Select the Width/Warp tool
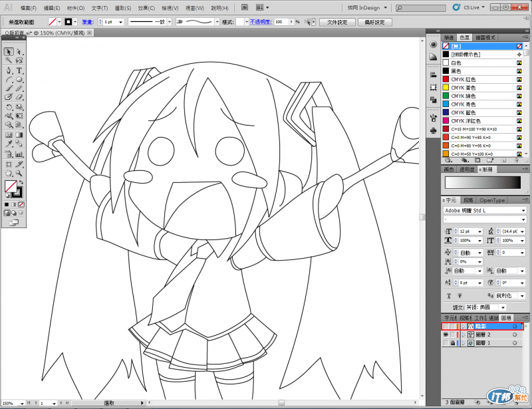532x409 pixels. [x=9, y=116]
